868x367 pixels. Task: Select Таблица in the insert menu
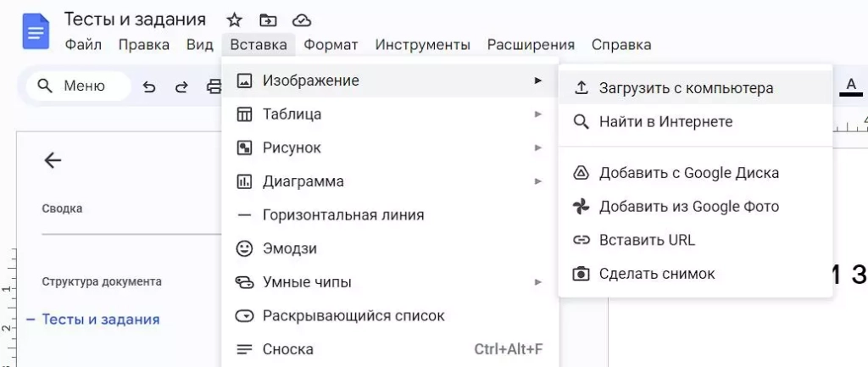pyautogui.click(x=390, y=114)
